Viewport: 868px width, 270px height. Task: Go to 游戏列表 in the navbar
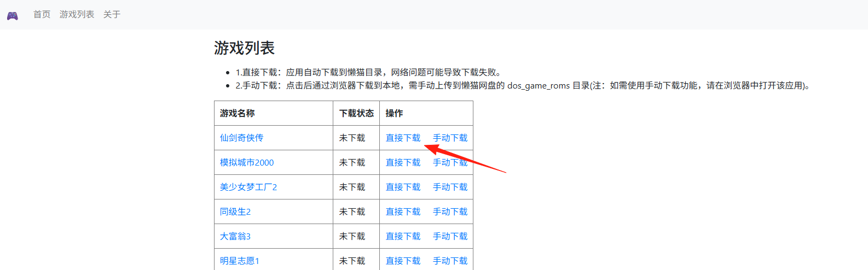click(x=77, y=14)
